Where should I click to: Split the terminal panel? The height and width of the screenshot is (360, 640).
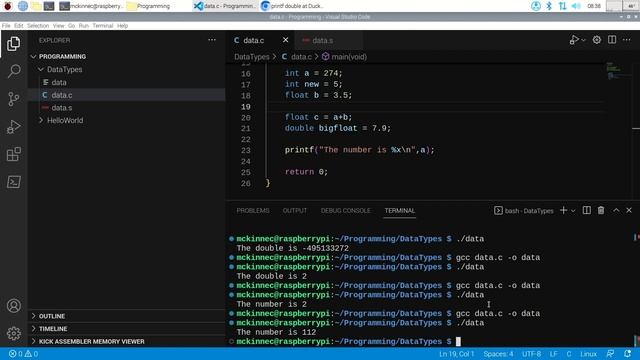click(x=587, y=210)
